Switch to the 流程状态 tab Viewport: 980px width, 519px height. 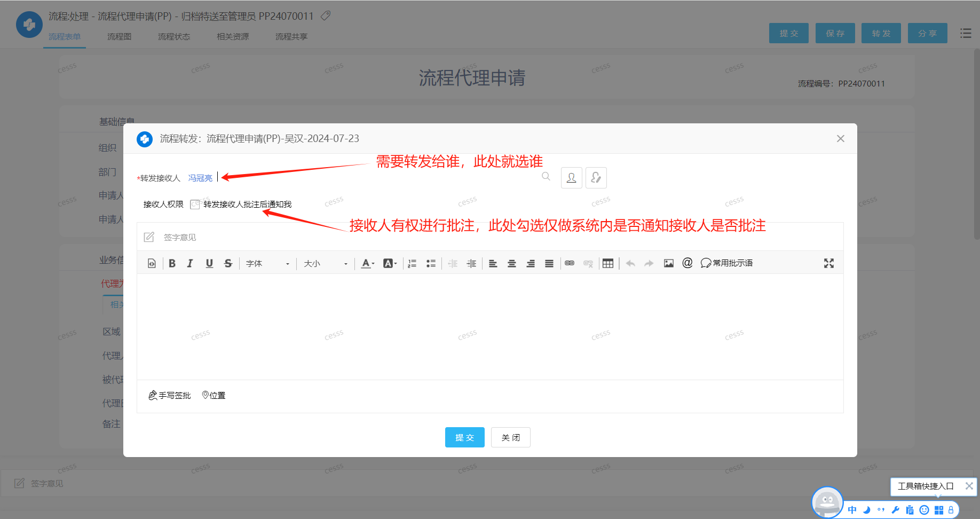[174, 37]
